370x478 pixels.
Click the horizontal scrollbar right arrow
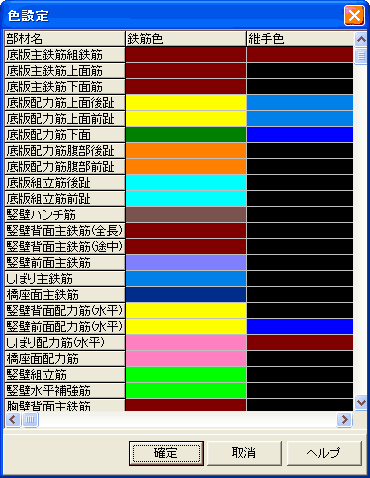(x=344, y=419)
